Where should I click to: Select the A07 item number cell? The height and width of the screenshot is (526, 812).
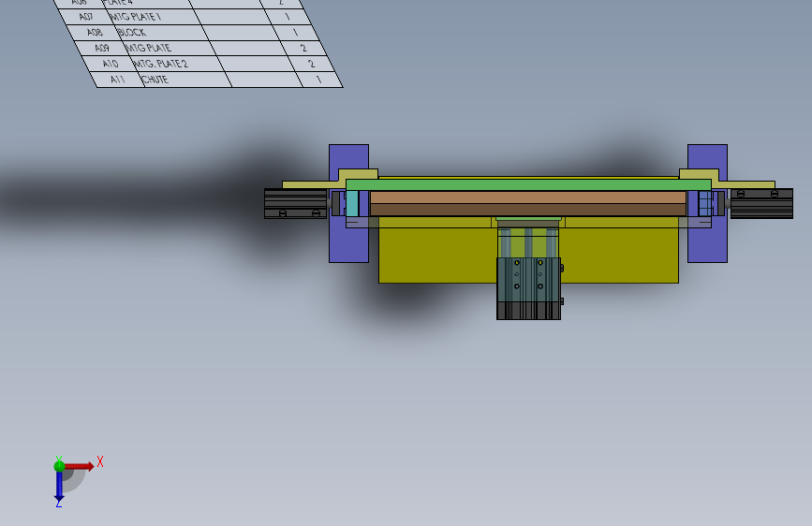tap(86, 17)
